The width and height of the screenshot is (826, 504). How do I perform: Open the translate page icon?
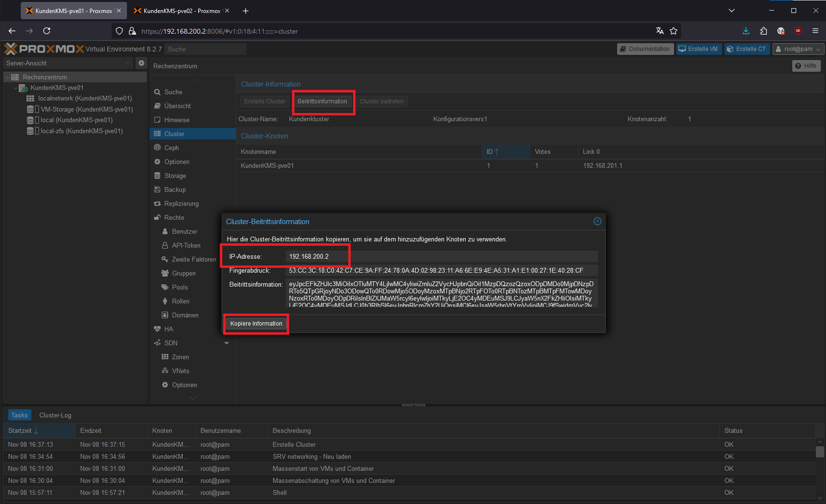(x=660, y=31)
